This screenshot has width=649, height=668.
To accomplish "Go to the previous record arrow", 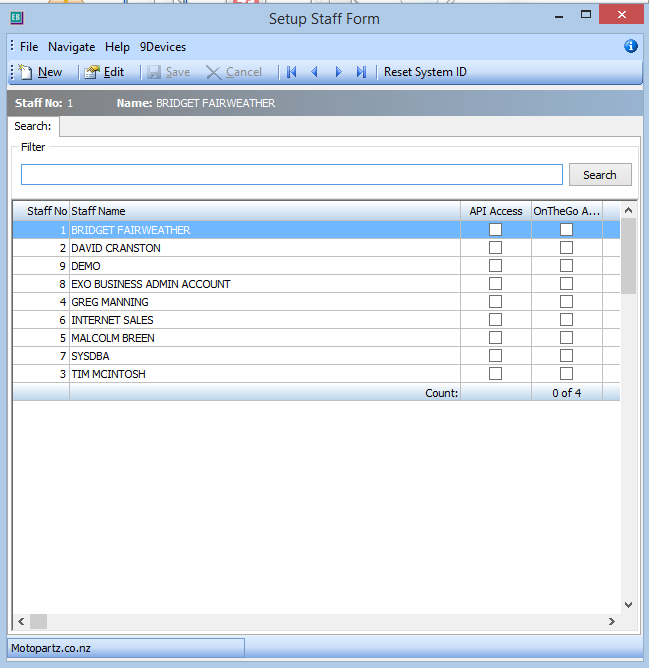I will [315, 72].
